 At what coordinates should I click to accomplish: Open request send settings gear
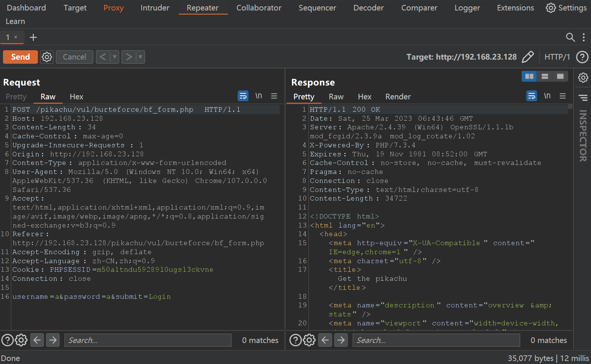(47, 57)
